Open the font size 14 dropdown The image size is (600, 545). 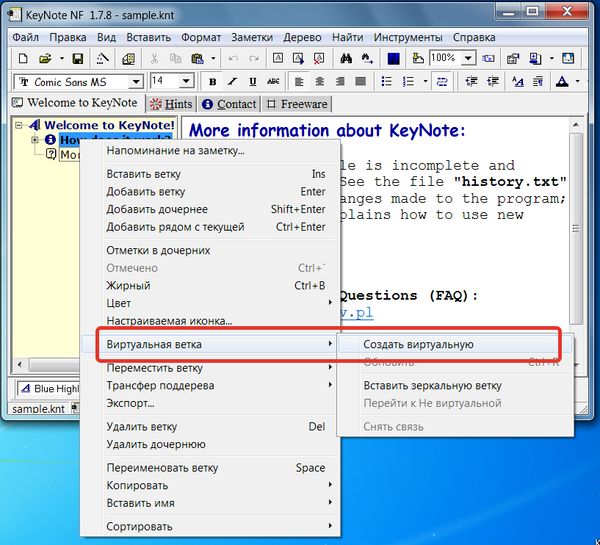[x=186, y=81]
